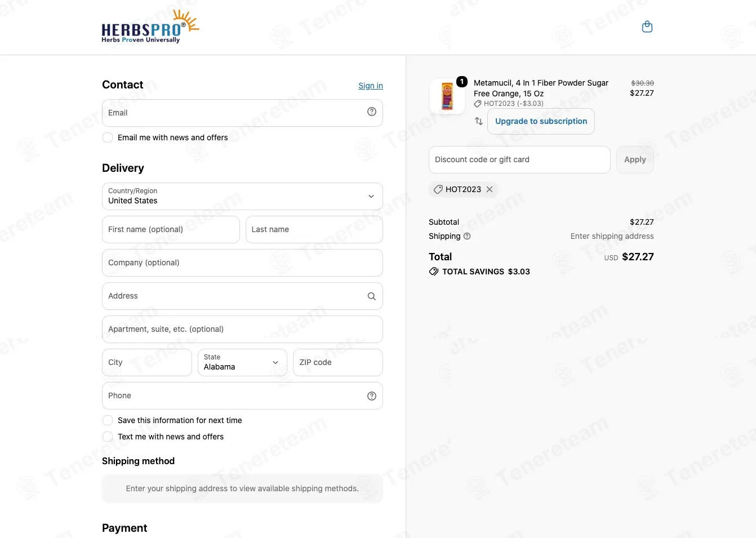Focus the Company (optional) field
The image size is (756, 538).
tap(242, 263)
